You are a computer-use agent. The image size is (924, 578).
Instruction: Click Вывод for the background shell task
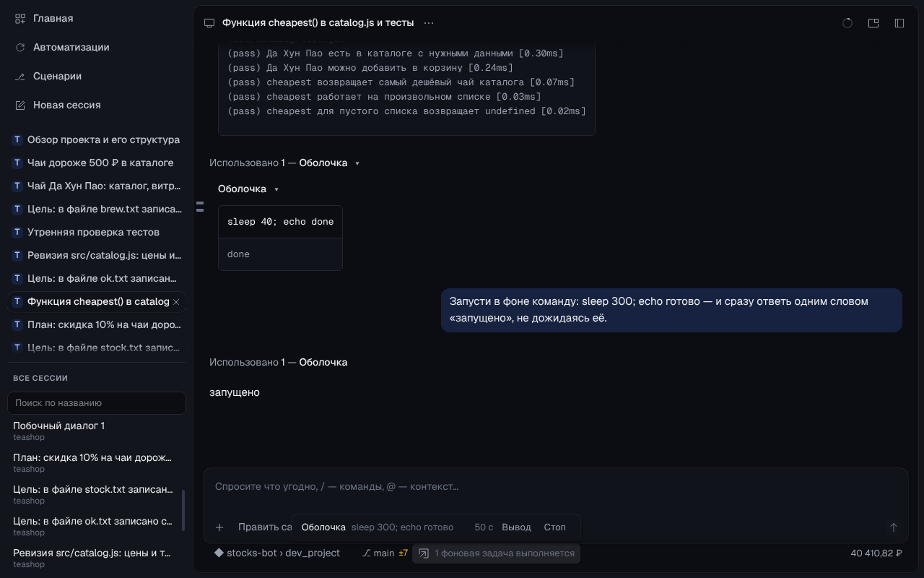click(x=516, y=527)
